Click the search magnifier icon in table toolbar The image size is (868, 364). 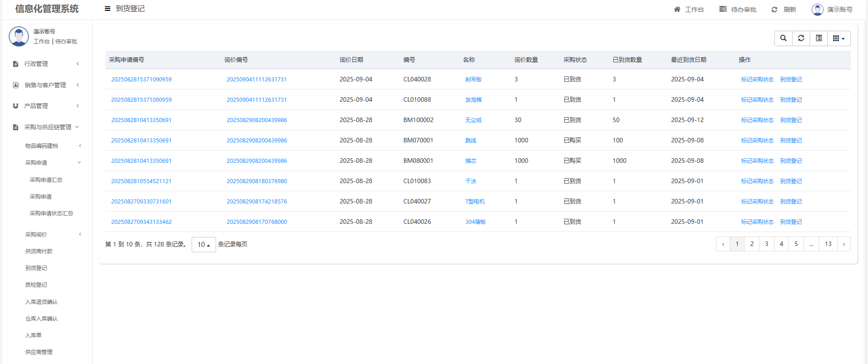point(783,38)
